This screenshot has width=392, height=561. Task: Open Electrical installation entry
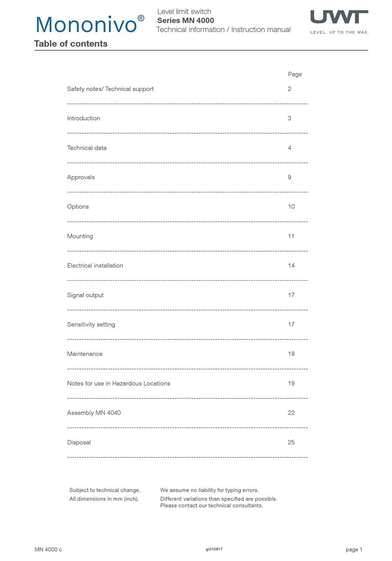coord(95,266)
